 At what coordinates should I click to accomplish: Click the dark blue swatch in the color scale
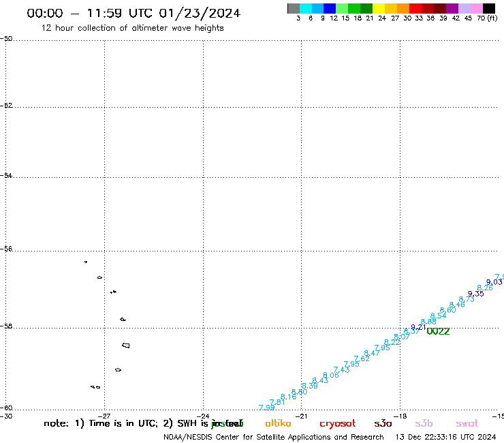pyautogui.click(x=330, y=8)
